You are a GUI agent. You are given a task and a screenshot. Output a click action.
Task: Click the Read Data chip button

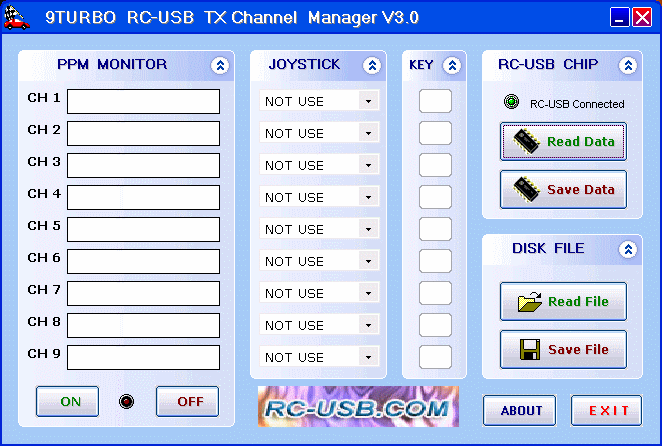click(x=563, y=141)
